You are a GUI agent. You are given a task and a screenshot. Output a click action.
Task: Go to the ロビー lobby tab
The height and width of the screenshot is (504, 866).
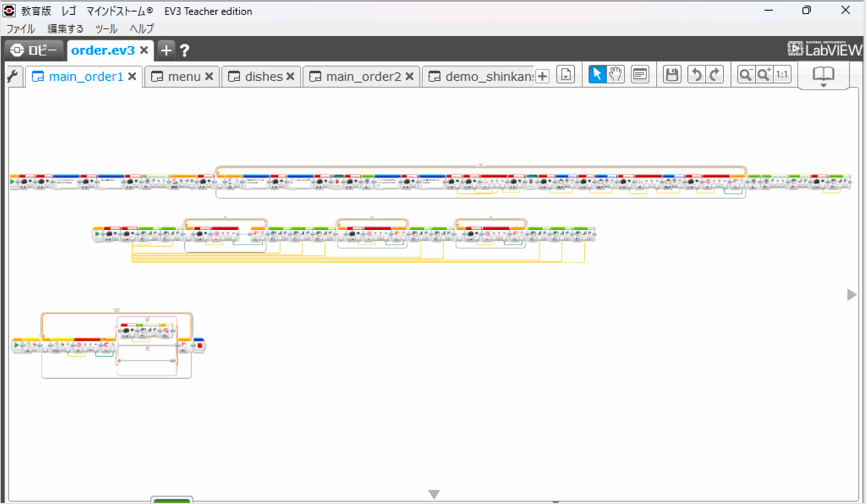tap(34, 50)
